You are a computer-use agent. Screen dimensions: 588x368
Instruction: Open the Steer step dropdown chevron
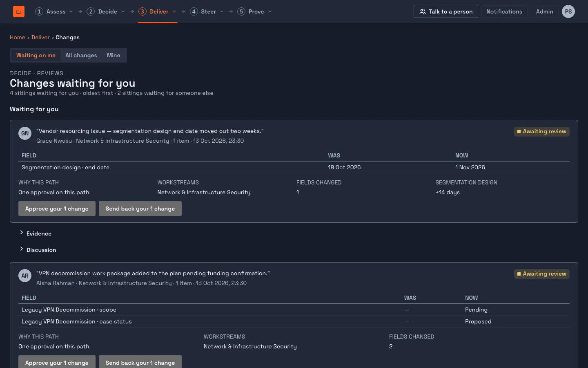click(222, 11)
